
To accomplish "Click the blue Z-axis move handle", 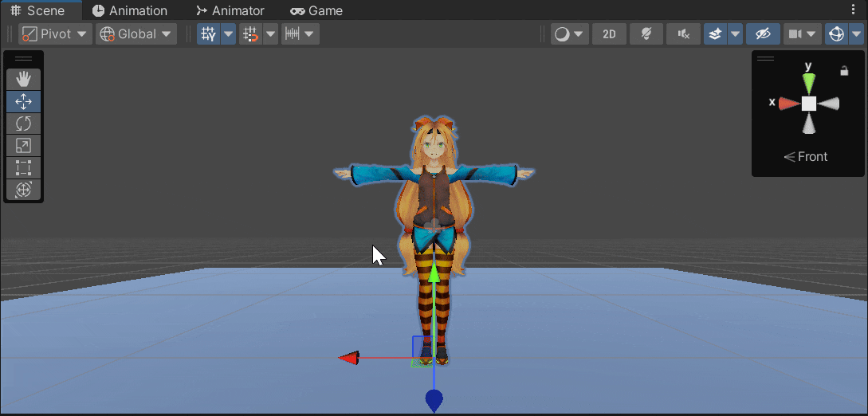I will (x=434, y=401).
